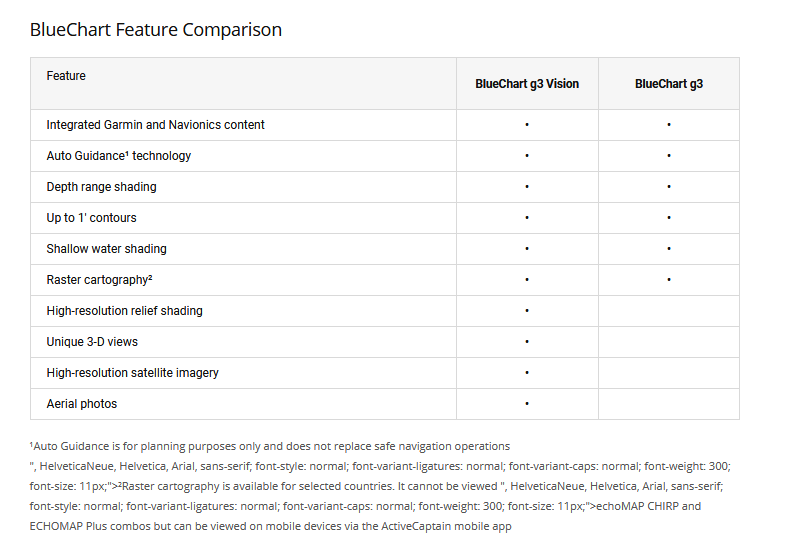Click the Up to 1' contours label

click(x=91, y=218)
